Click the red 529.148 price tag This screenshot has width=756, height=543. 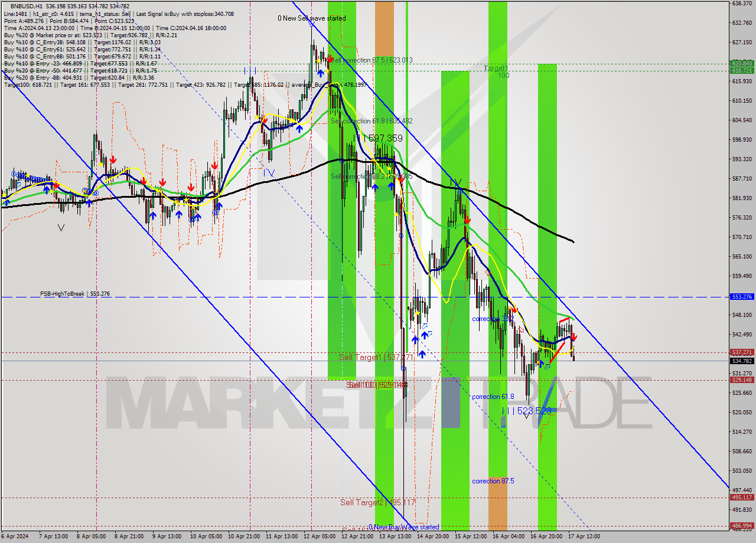[742, 380]
